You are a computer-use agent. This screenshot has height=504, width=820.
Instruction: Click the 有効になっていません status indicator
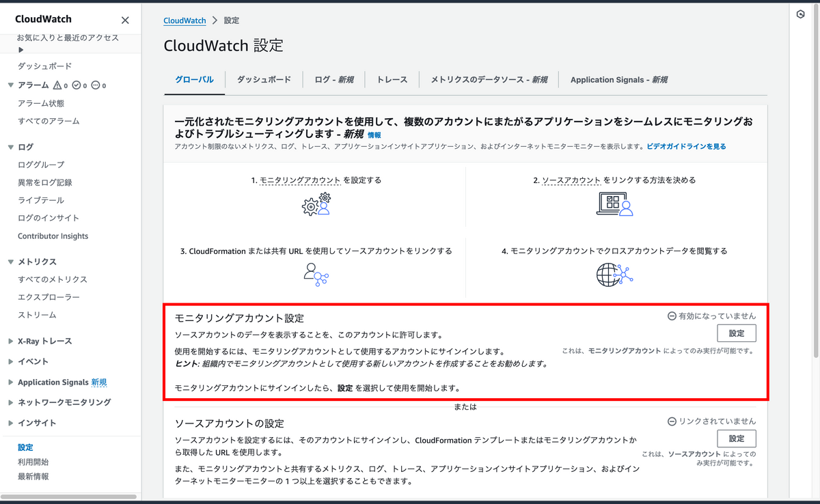click(x=712, y=316)
